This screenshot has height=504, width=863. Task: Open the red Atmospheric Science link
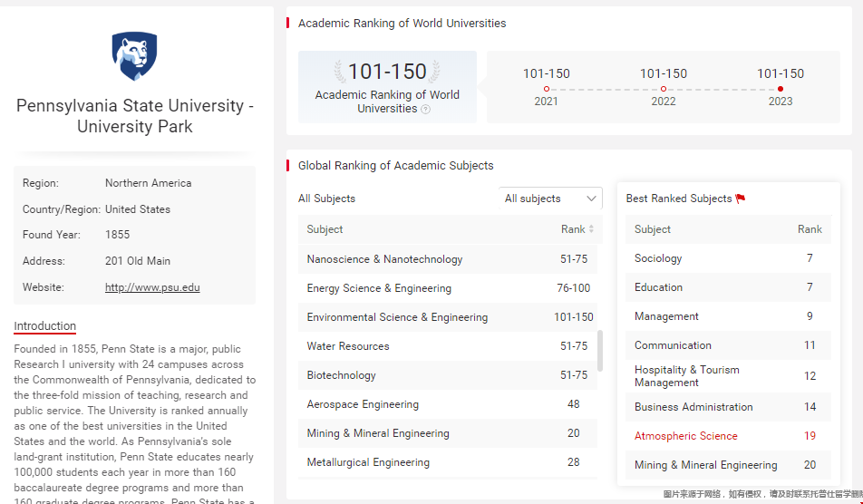[x=685, y=436]
